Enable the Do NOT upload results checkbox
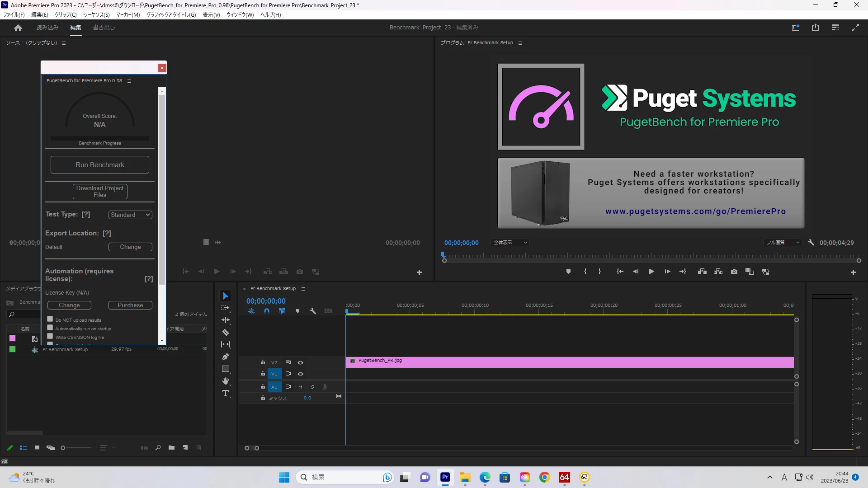Screen dimensions: 868x488 point(50,319)
